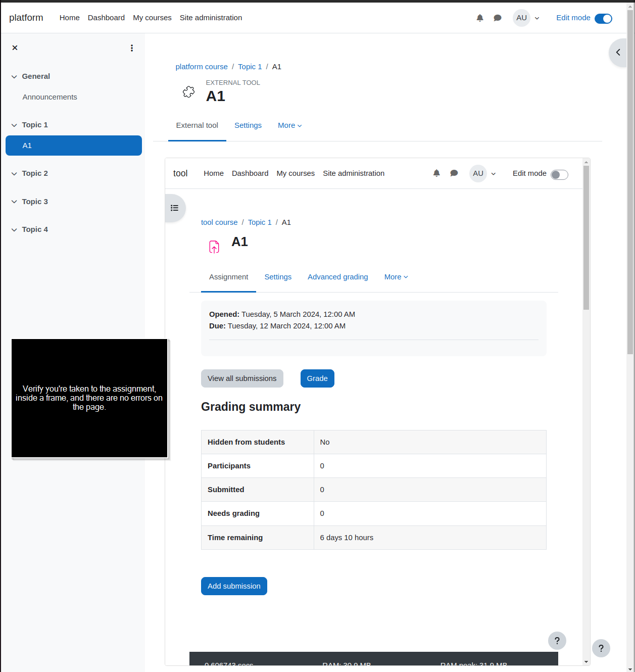The width and height of the screenshot is (635, 672).
Task: Click View all submissions button
Action: (x=242, y=378)
